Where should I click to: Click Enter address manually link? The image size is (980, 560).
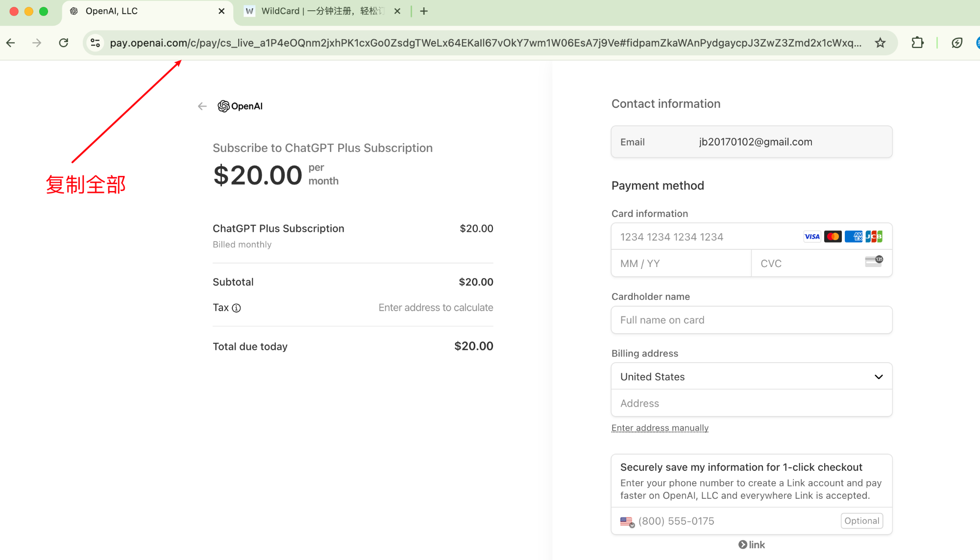pos(660,427)
